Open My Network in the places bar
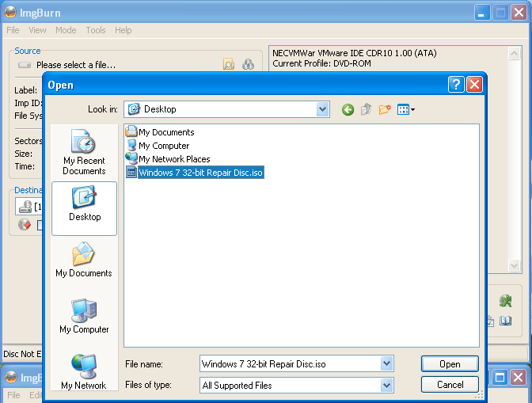This screenshot has height=403, width=532. point(84,372)
